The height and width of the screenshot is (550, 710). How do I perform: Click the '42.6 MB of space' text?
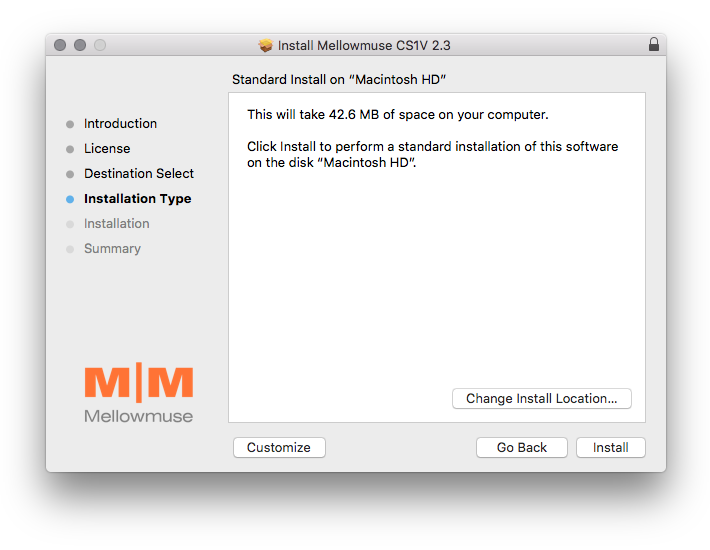point(382,115)
